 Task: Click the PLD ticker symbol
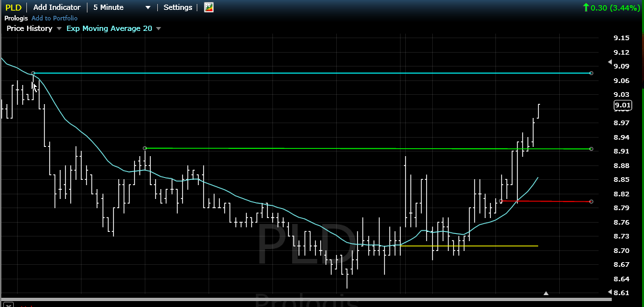pyautogui.click(x=13, y=7)
